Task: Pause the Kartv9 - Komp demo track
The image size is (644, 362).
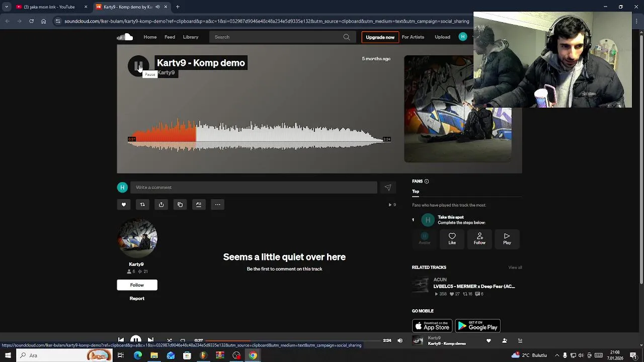Action: pos(138,66)
